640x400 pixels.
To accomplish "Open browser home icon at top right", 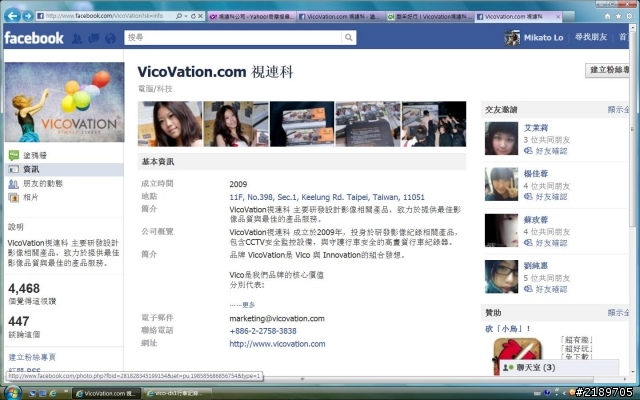I will tap(607, 16).
